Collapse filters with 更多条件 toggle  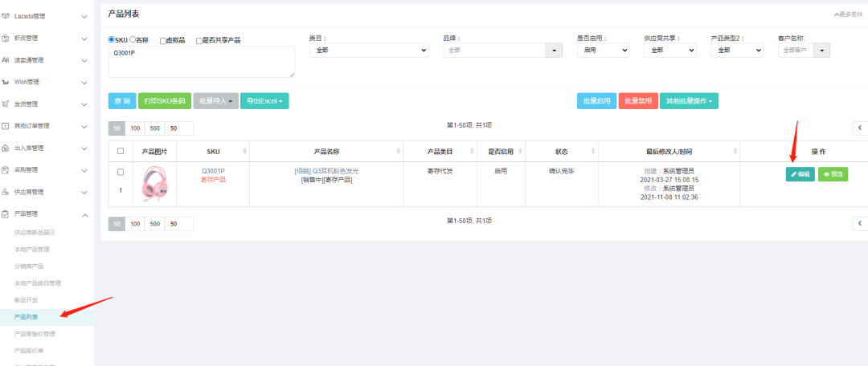tap(848, 14)
